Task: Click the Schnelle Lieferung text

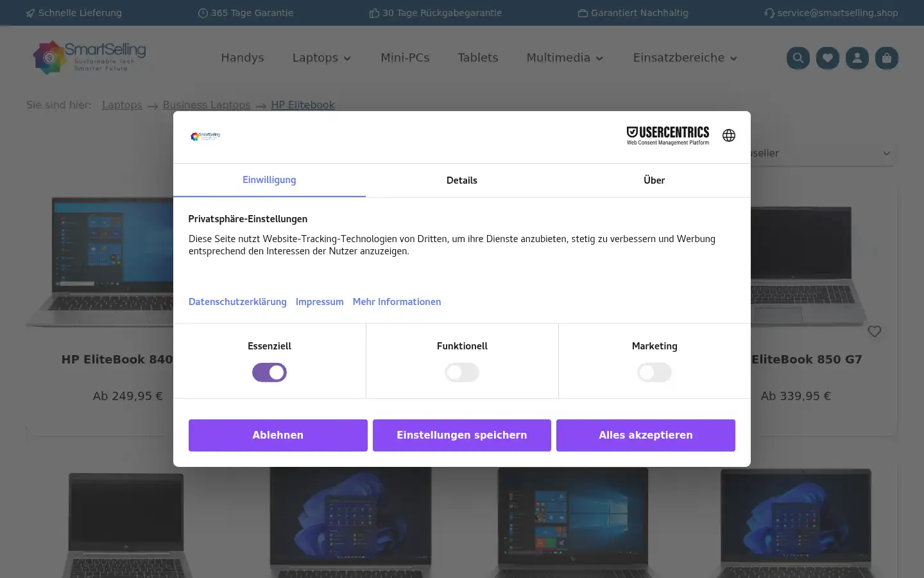Action: (x=80, y=13)
